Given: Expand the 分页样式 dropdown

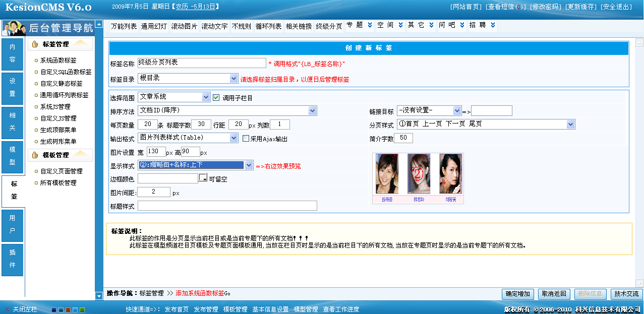Looking at the screenshot, I should click(570, 124).
